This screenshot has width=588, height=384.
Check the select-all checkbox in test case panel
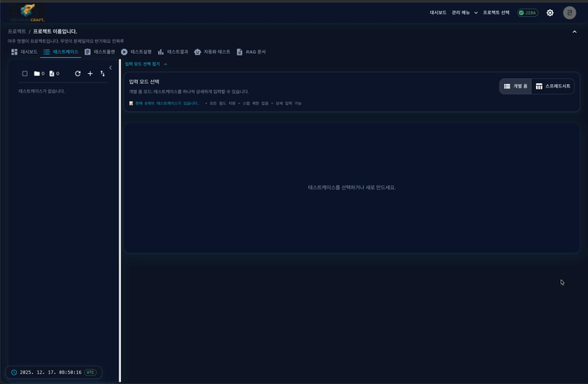[x=24, y=74]
